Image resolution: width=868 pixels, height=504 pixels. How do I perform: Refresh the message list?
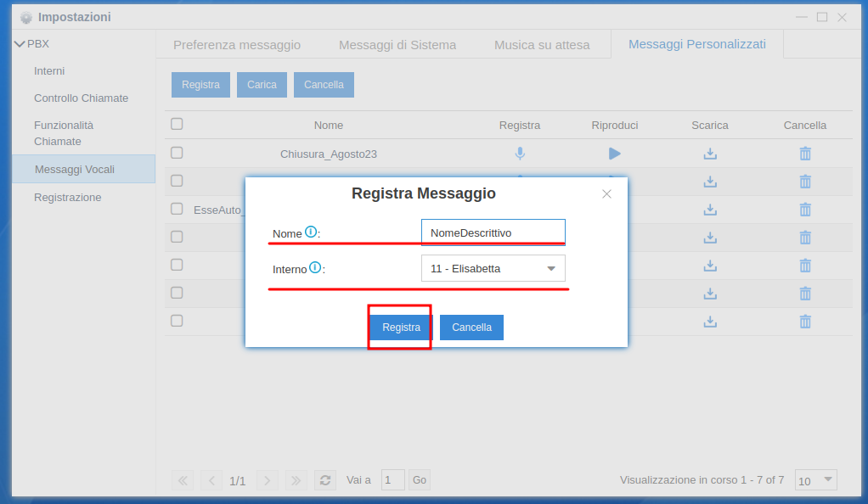point(325,480)
